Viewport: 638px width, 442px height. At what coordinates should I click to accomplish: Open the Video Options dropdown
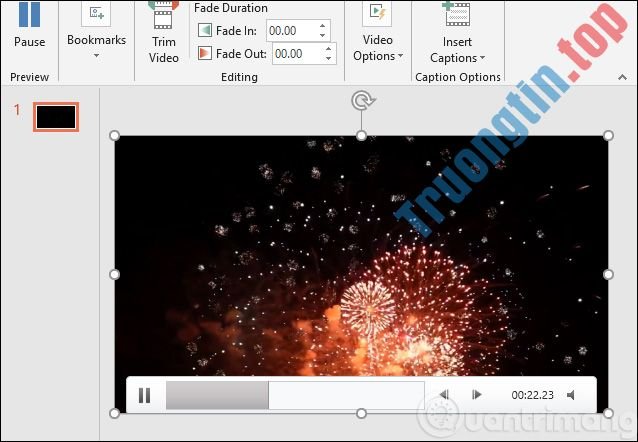[x=378, y=48]
